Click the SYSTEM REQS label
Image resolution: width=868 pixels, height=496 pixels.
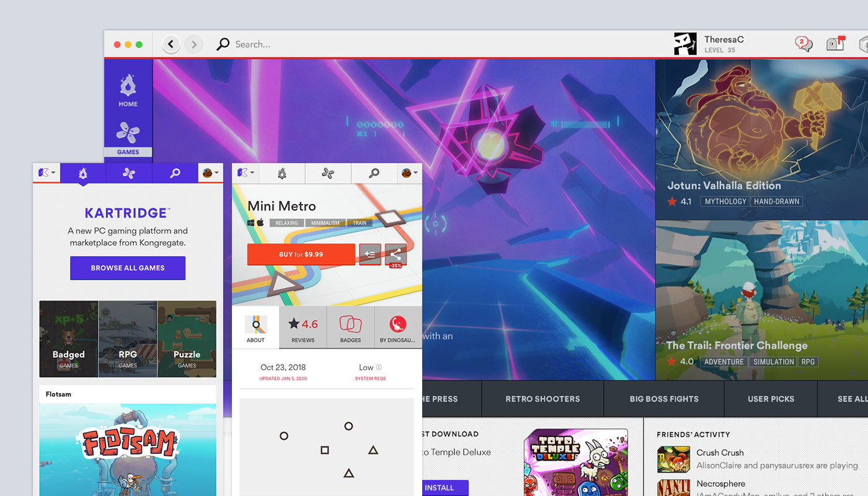click(370, 378)
